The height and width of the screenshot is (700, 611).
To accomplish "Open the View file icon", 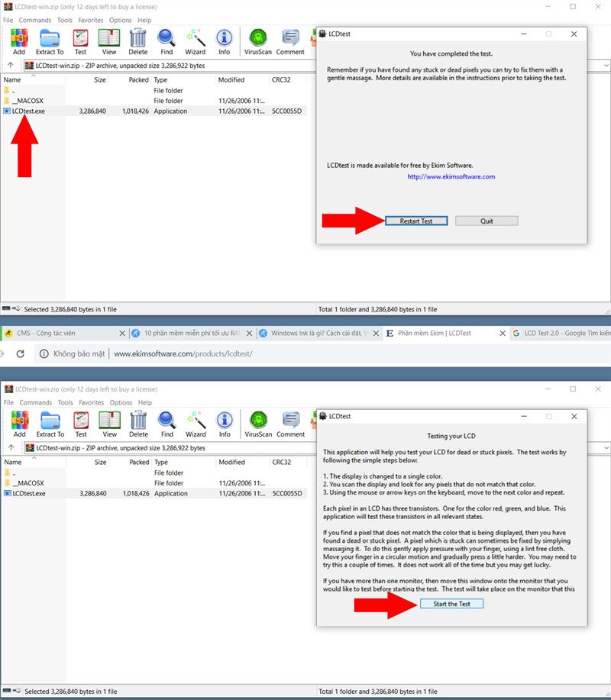I will 109,42.
